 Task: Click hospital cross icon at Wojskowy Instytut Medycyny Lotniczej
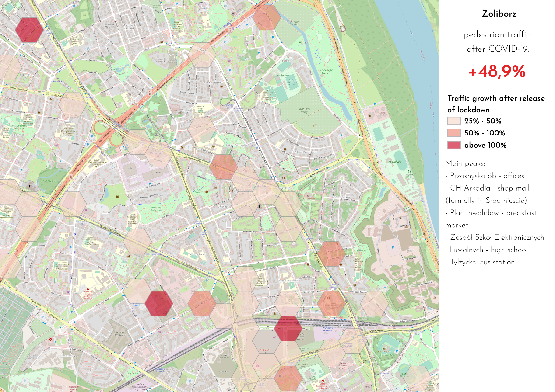(x=88, y=289)
